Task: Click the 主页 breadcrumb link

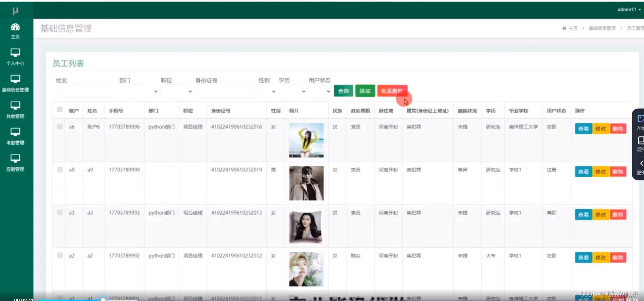Action: [x=573, y=28]
